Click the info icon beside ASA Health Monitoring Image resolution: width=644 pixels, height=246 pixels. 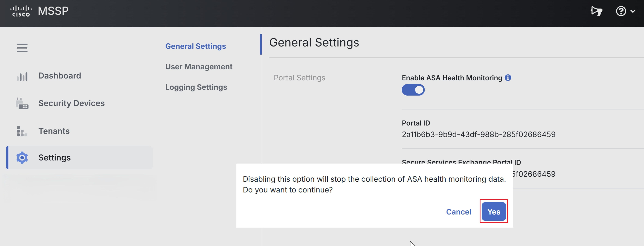coord(508,78)
